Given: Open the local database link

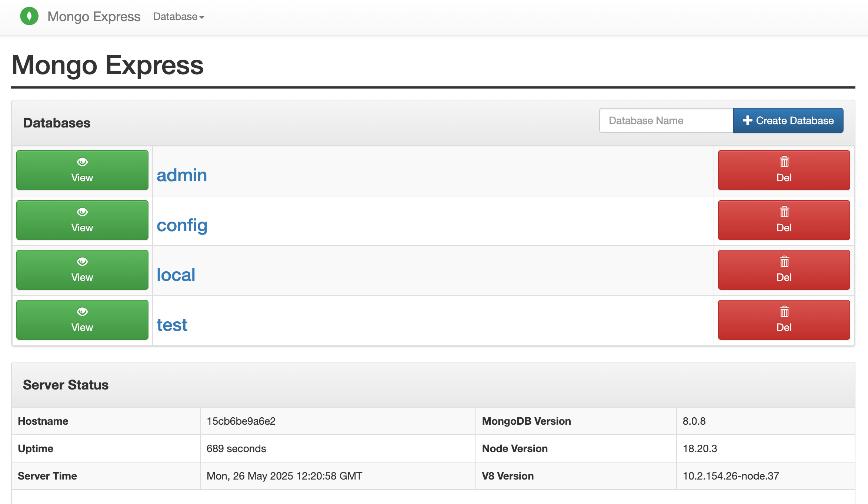Looking at the screenshot, I should point(176,274).
